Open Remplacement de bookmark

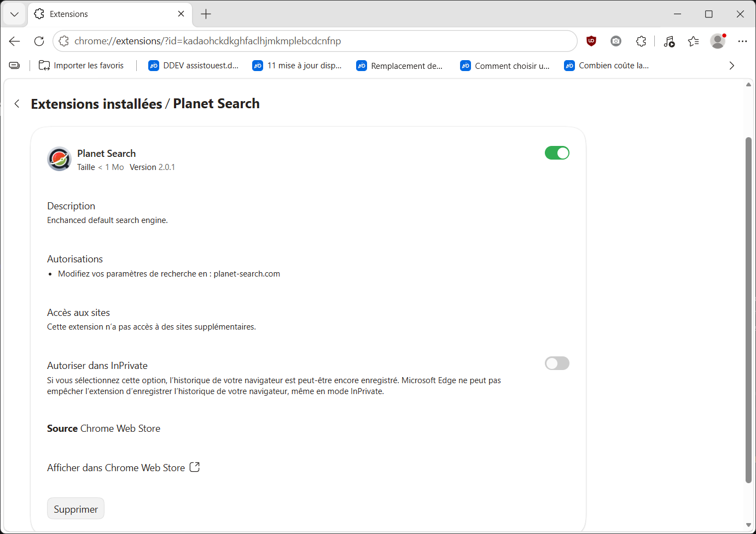[400, 66]
